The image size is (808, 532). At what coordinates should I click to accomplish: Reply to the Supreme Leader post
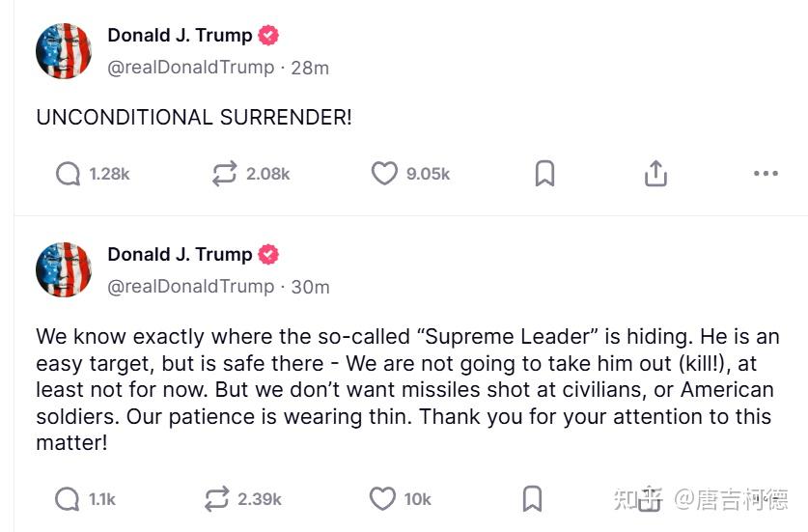(67, 499)
